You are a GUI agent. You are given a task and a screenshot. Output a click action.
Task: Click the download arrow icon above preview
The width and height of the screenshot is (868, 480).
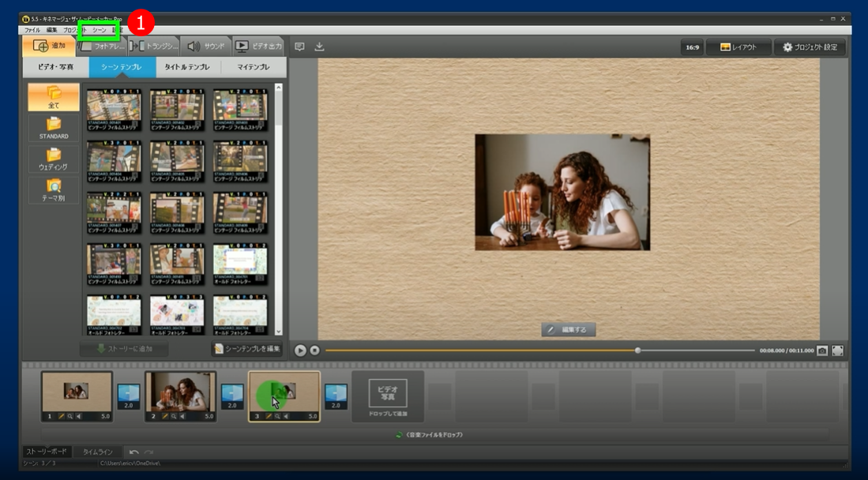tap(319, 47)
